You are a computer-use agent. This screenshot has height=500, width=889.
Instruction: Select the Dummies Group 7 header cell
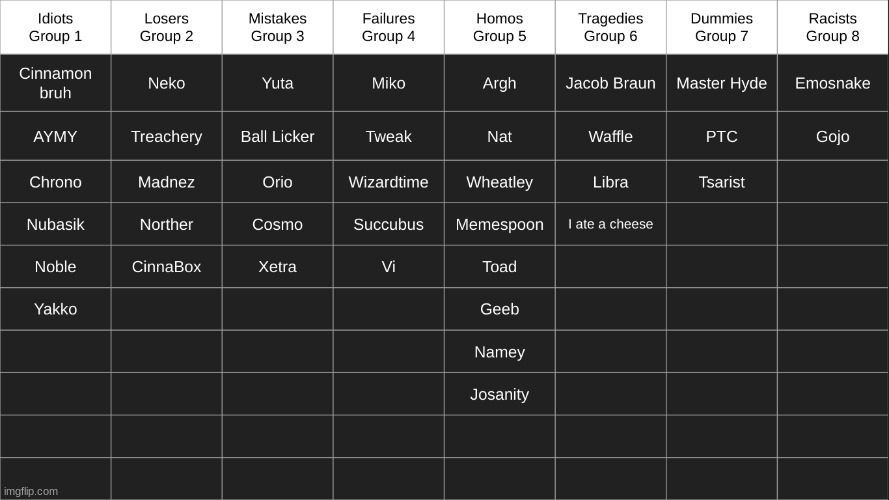pos(722,27)
